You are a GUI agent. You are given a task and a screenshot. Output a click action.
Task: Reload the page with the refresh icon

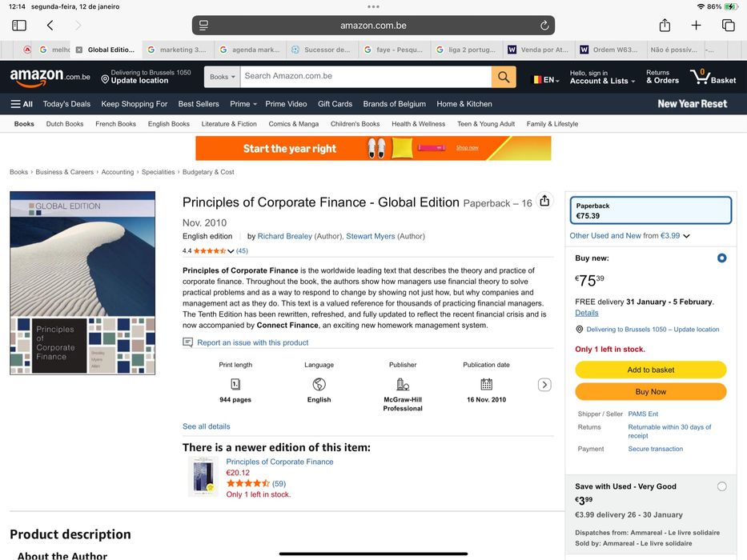[544, 26]
